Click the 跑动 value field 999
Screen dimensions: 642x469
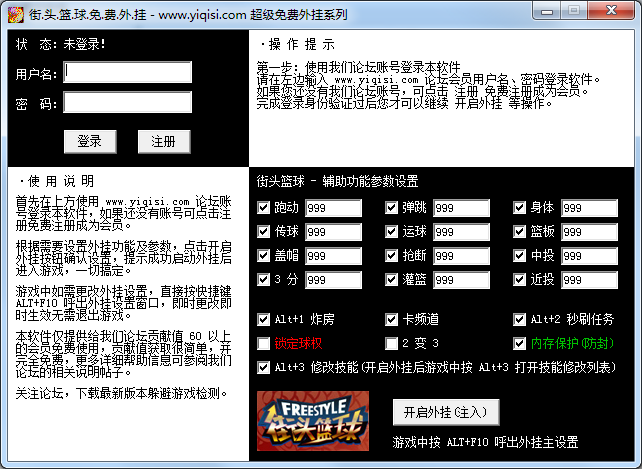coord(333,208)
